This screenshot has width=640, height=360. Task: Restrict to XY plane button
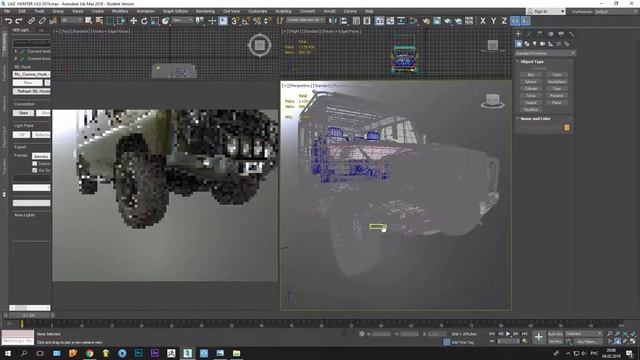pyautogui.click(x=515, y=21)
